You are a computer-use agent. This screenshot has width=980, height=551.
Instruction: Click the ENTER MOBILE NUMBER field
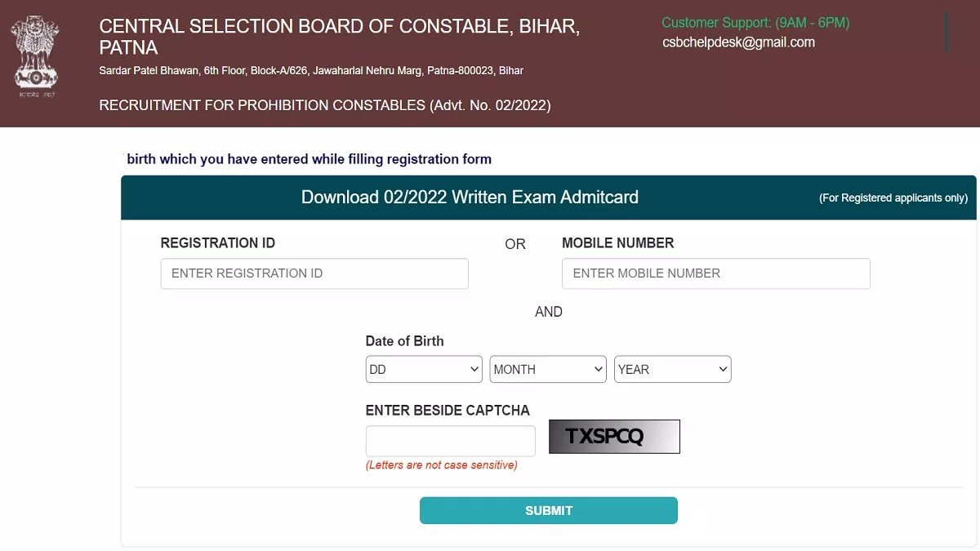click(x=715, y=273)
